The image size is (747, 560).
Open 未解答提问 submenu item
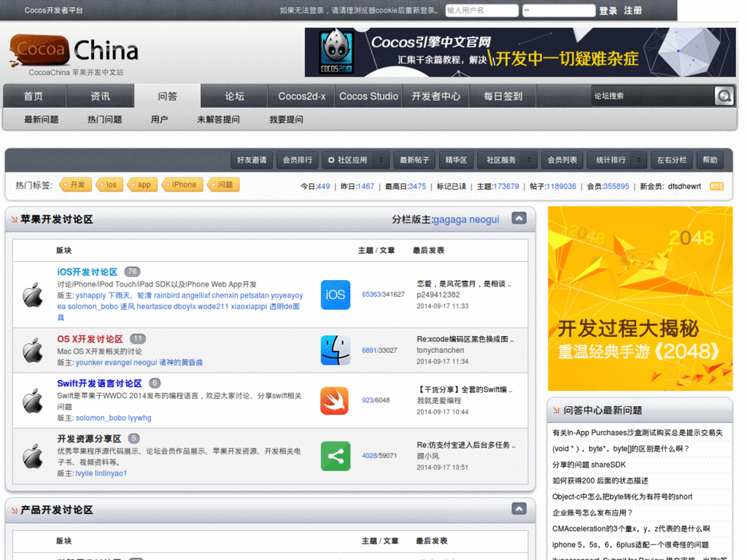[x=218, y=120]
